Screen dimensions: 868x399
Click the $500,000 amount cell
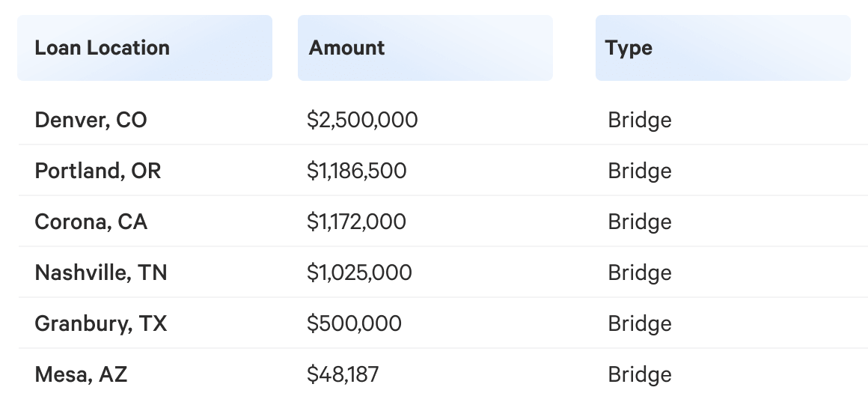pos(354,323)
